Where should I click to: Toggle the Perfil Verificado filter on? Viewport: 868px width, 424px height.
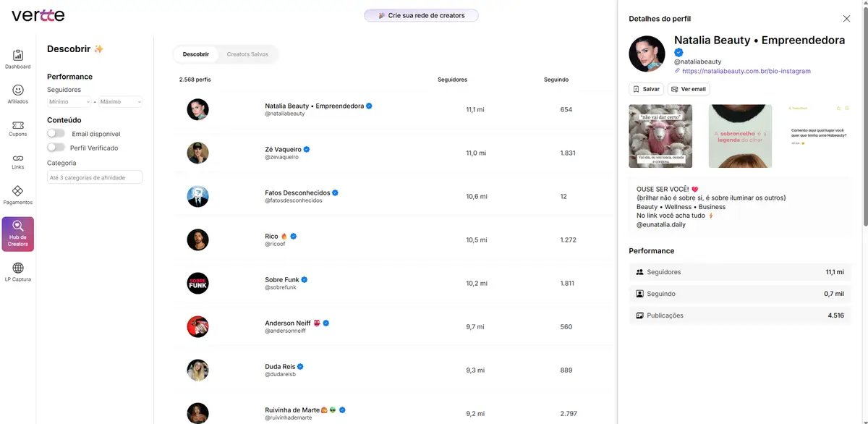[56, 147]
